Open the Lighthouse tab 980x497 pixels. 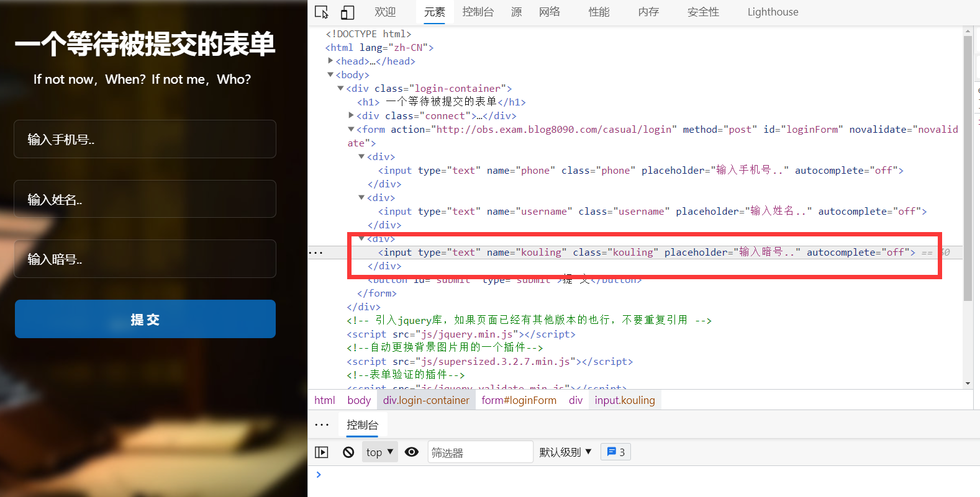(773, 12)
